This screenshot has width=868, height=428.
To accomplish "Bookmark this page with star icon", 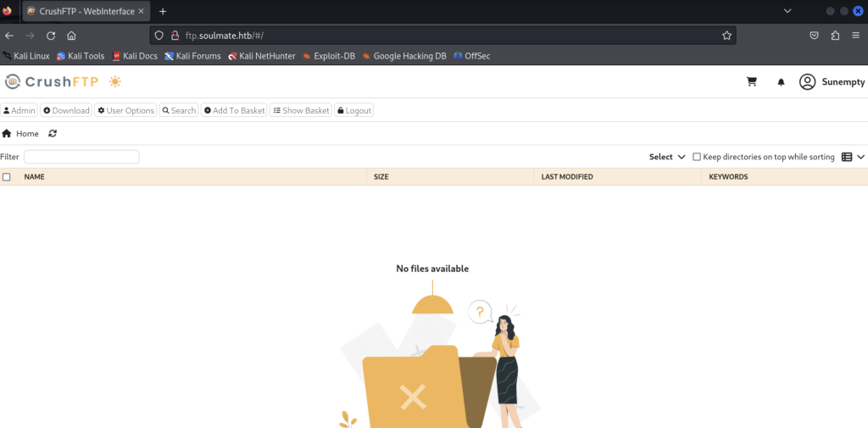I will (726, 36).
